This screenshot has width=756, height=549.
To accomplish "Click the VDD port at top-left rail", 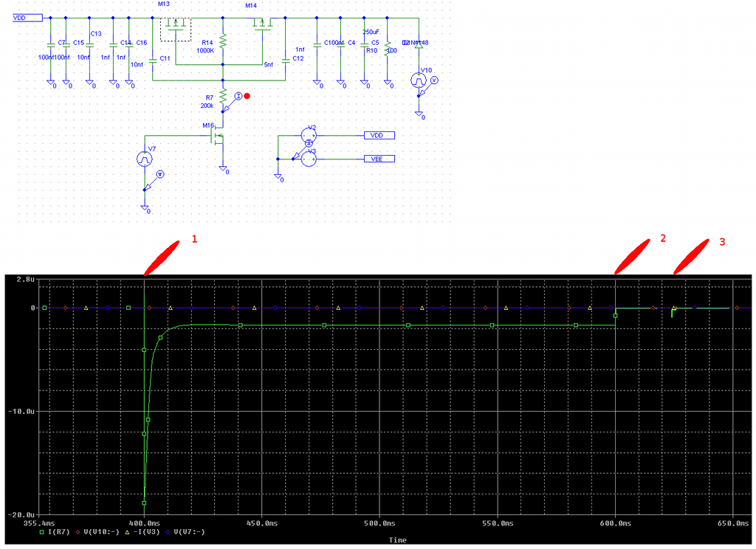I will point(27,18).
